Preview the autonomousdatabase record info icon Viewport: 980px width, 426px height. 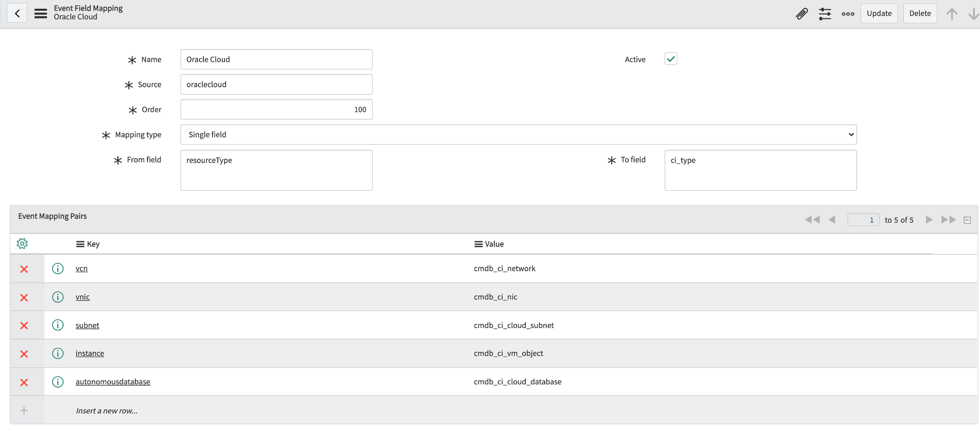point(58,382)
